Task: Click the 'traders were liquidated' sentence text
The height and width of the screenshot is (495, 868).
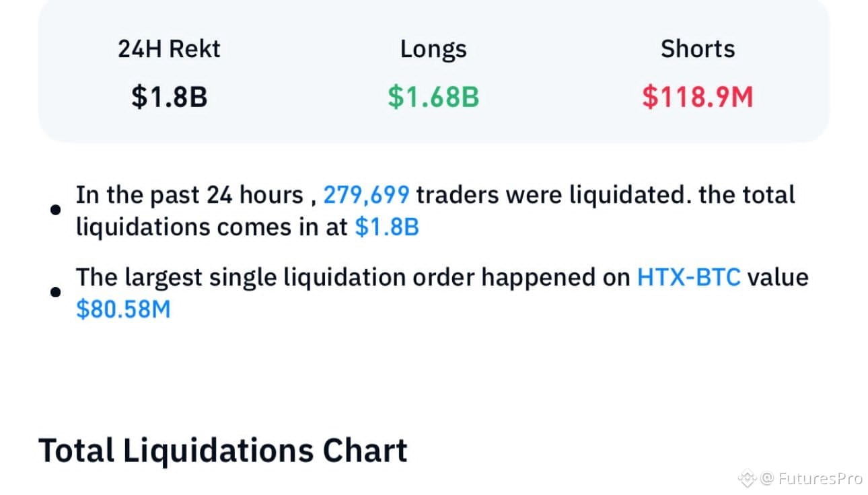Action: 554,195
